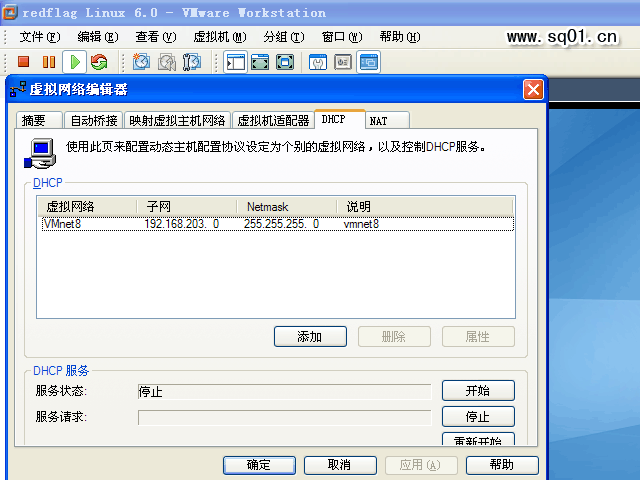
Task: Select the DHCP tab
Action: (340, 119)
